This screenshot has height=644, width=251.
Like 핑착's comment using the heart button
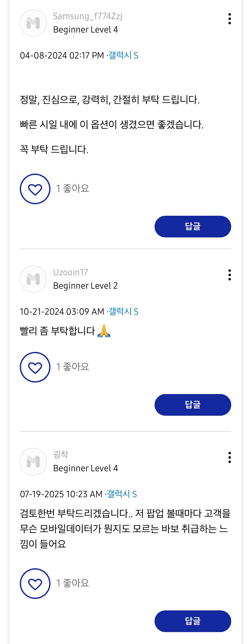(x=35, y=584)
